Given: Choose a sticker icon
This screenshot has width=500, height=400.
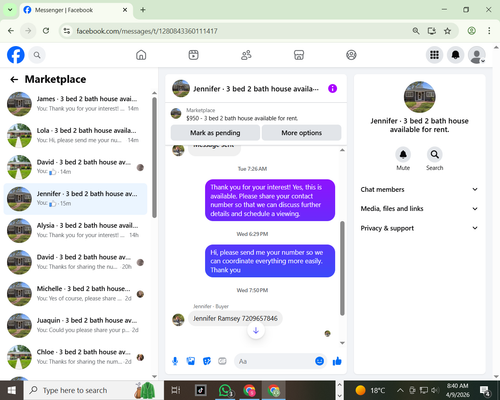Looking at the screenshot, I should coord(207,361).
